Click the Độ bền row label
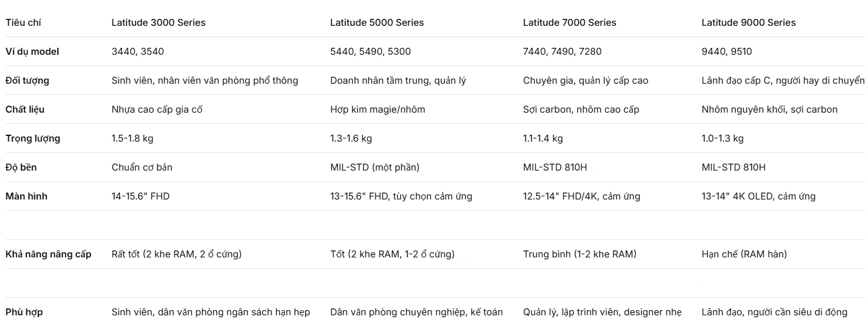The image size is (868, 326). 21,167
